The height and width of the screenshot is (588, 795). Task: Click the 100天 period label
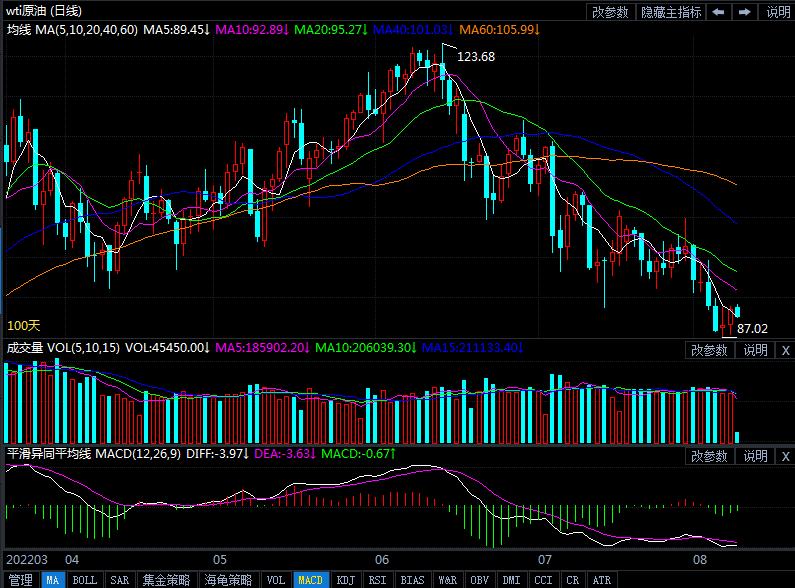[x=24, y=325]
